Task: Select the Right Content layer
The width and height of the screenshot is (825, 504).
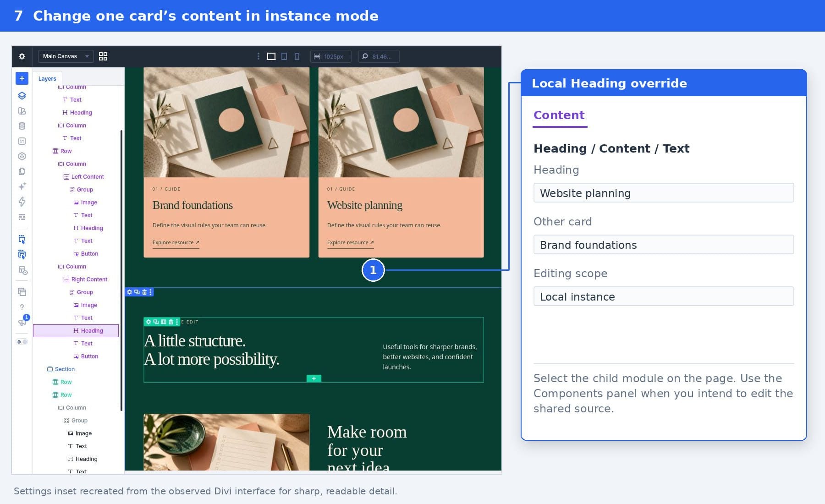Action: 85,279
